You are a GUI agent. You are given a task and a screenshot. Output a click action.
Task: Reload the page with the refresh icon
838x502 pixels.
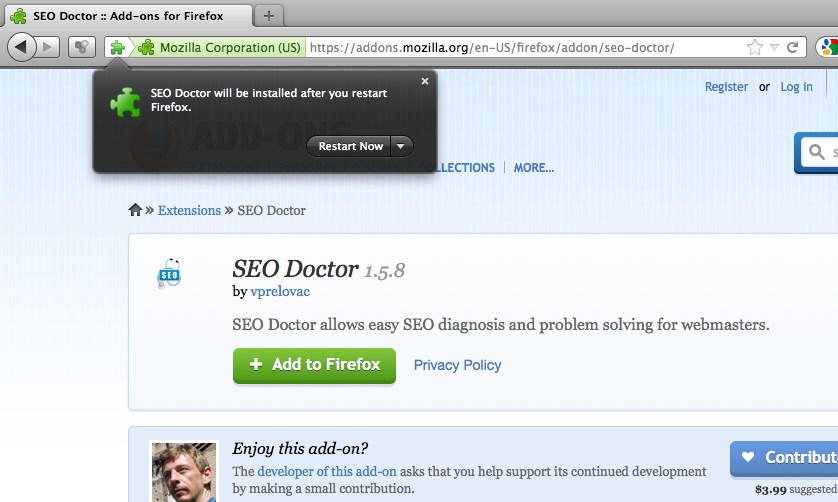(793, 48)
